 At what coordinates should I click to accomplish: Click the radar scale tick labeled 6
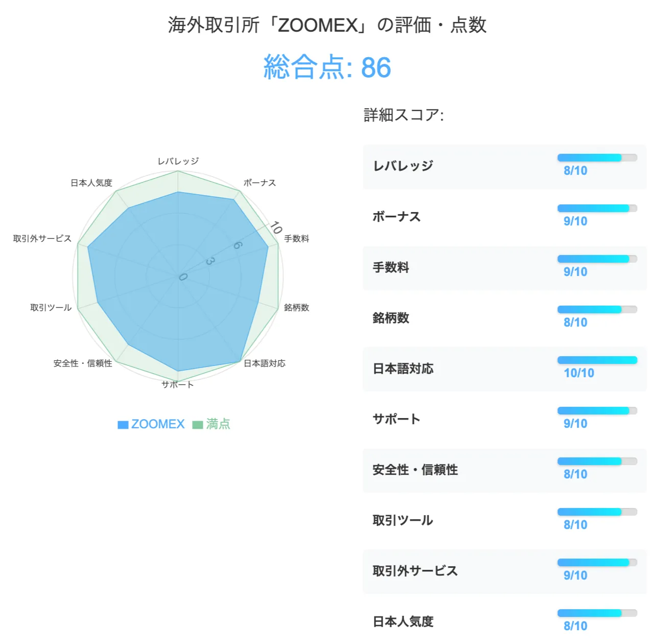click(238, 245)
